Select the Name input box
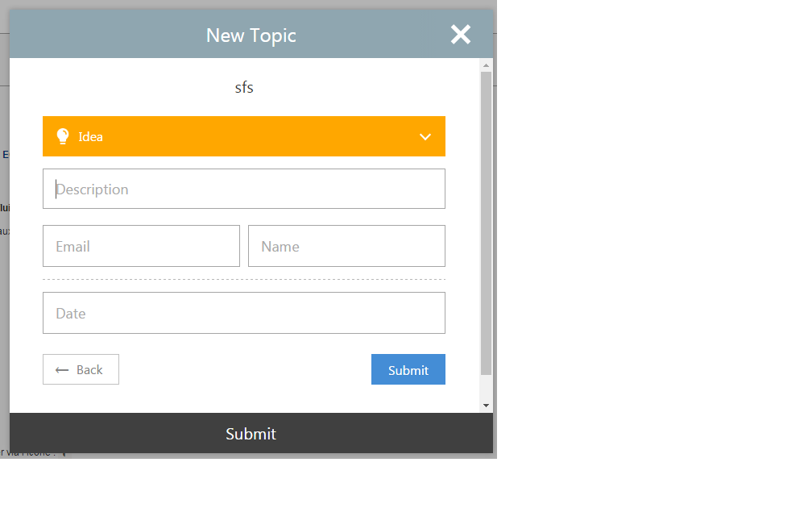Screen dimensions: 812x508 346,246
